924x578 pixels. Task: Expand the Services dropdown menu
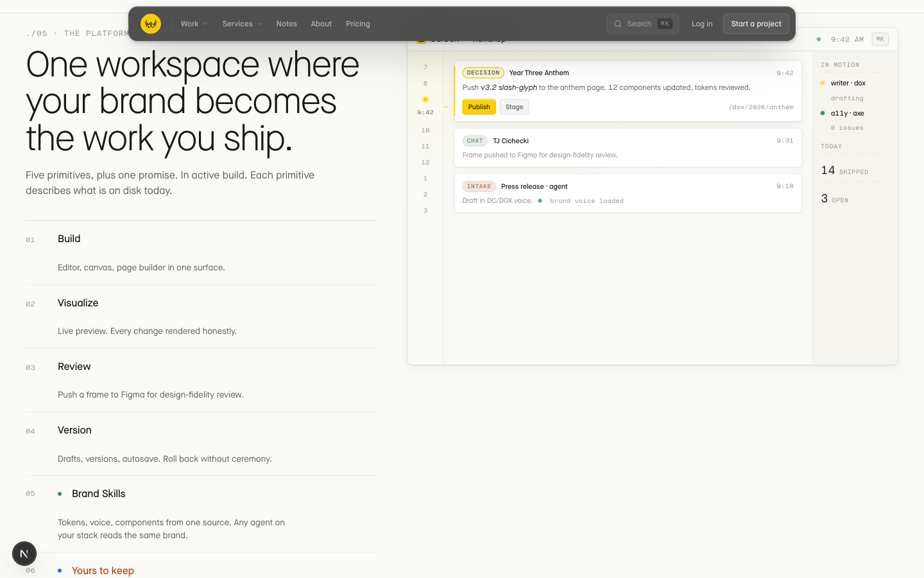242,24
